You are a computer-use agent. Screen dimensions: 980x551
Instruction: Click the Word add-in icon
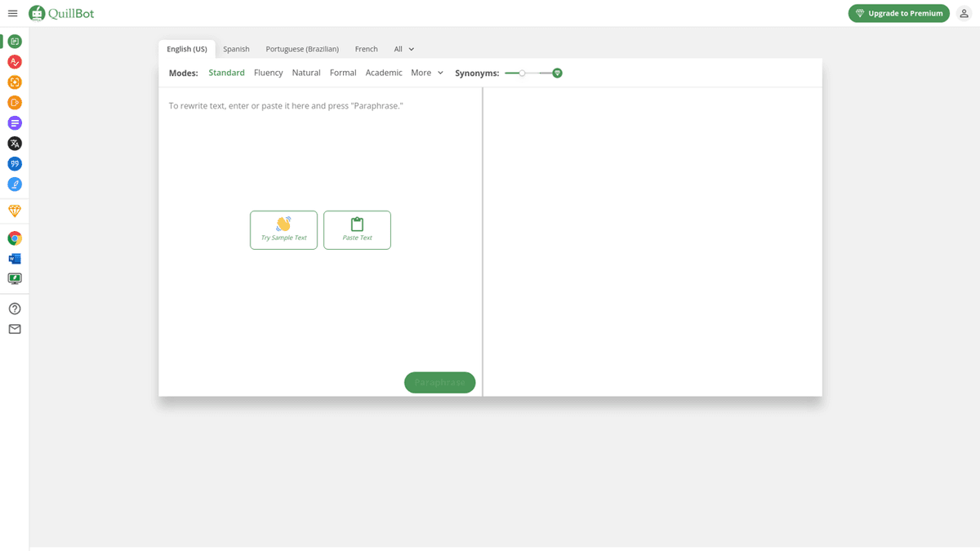coord(15,259)
